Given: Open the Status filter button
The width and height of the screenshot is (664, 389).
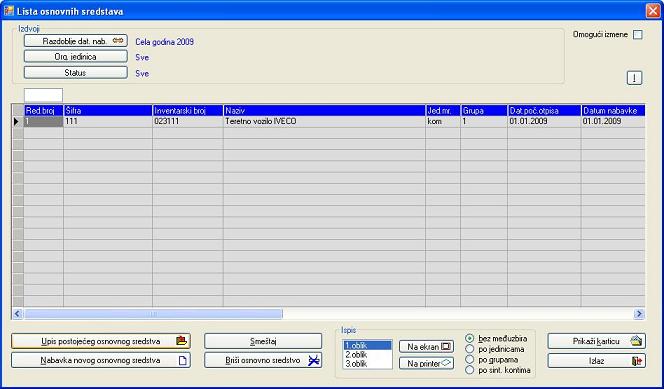Looking at the screenshot, I should [x=75, y=73].
